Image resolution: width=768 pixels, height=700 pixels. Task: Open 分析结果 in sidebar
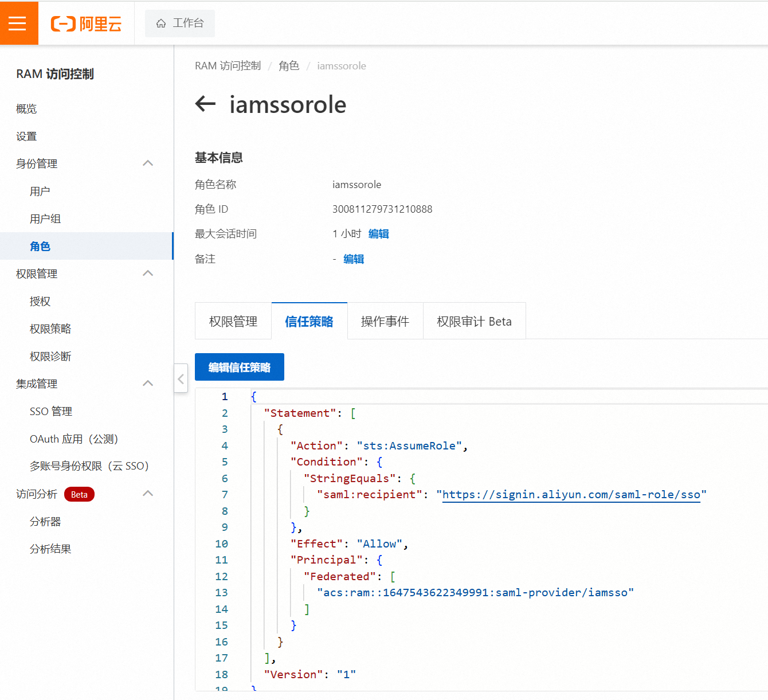pyautogui.click(x=50, y=549)
